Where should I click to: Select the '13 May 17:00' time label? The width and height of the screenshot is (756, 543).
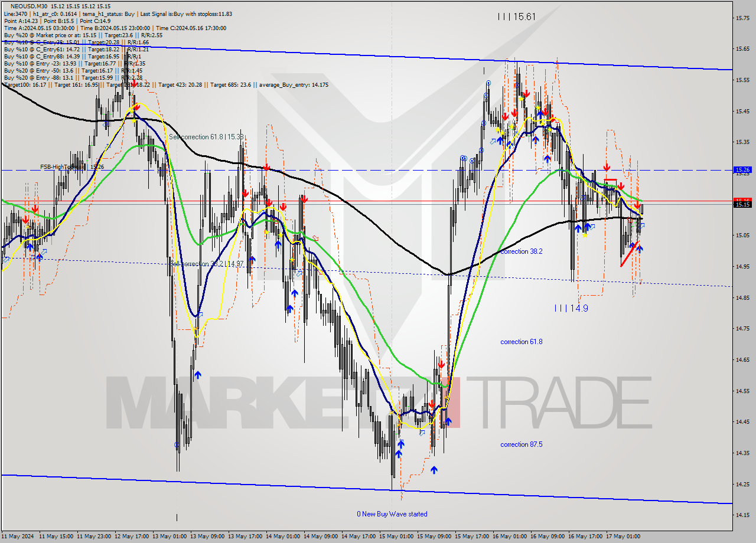[x=245, y=537]
